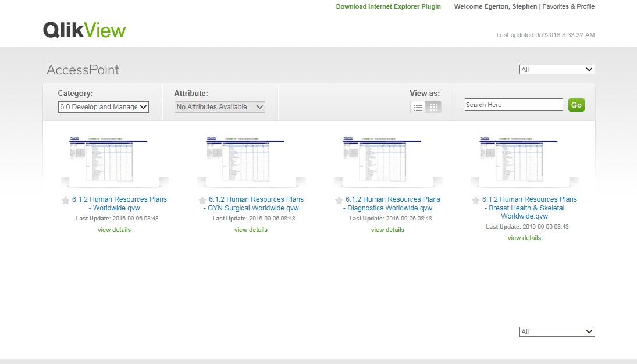Open GYN Surgical Worldwide document thumbnail
637x364 pixels.
(251, 160)
